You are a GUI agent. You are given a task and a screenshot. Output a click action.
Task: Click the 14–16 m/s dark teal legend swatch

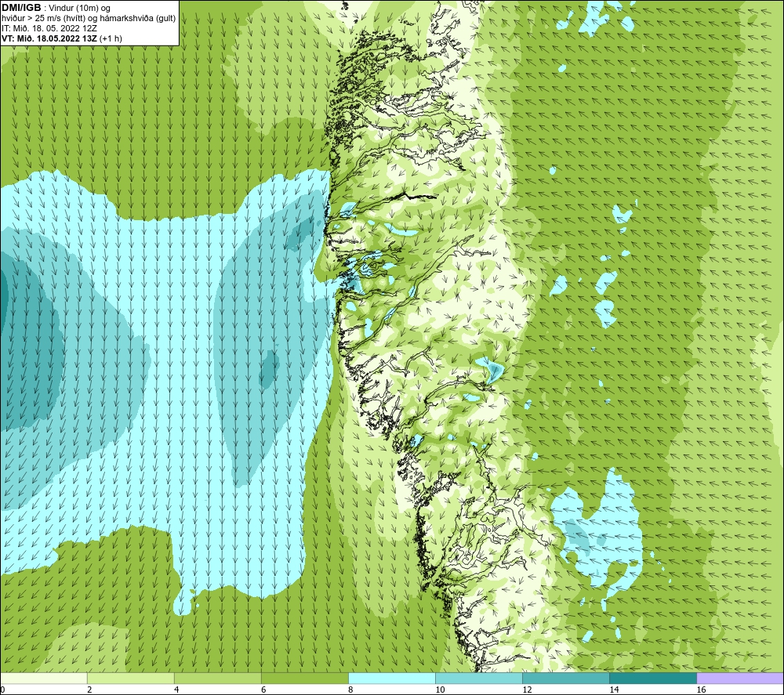(653, 678)
